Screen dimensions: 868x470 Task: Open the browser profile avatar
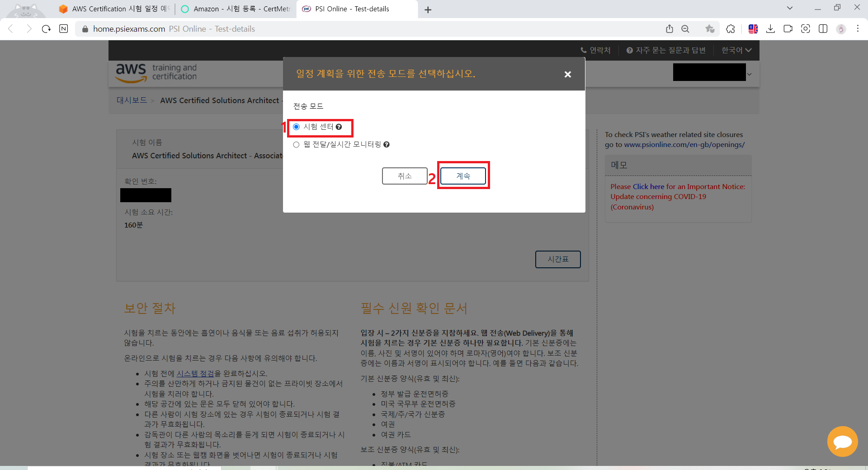(841, 29)
